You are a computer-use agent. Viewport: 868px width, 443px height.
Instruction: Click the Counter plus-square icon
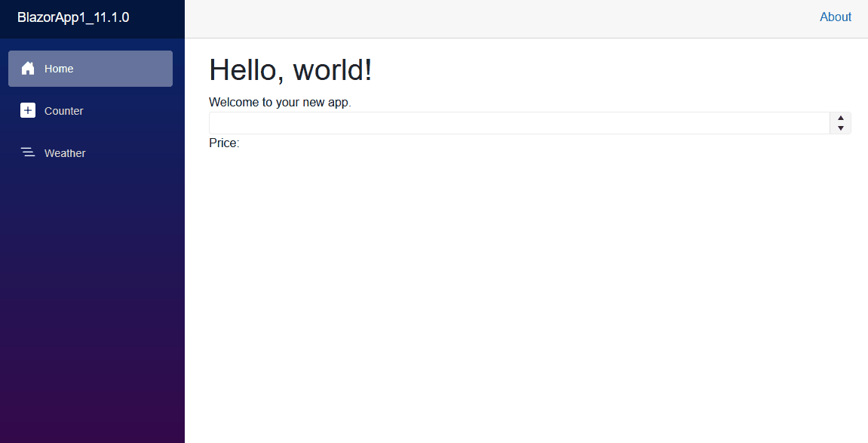[28, 110]
